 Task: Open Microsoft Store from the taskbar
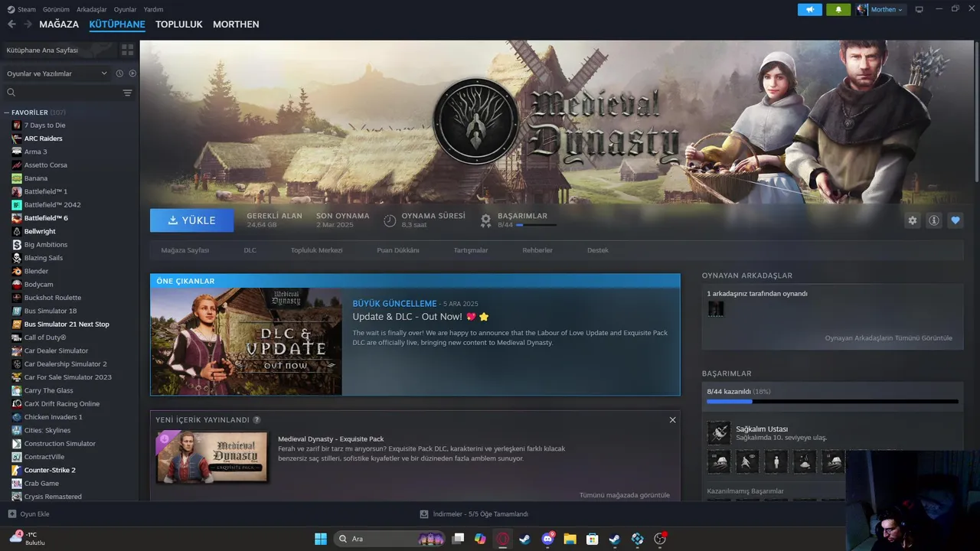click(x=592, y=539)
